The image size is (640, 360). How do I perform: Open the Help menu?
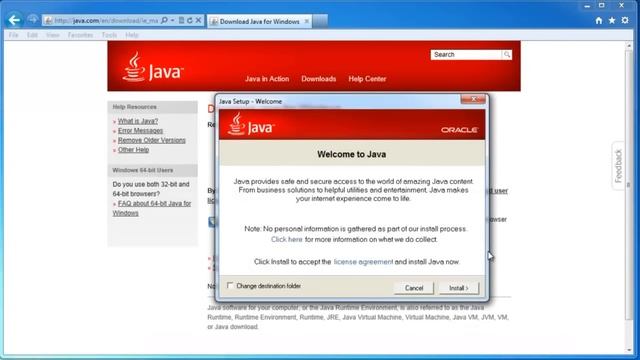[x=132, y=35]
